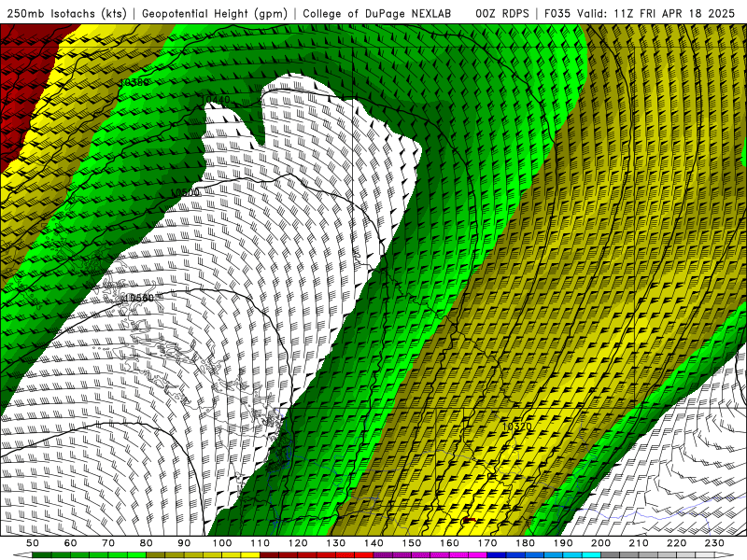Select the "Valid: 11Z FRI APR 18 2025" text
The width and height of the screenshot is (747, 560).
pos(656,13)
